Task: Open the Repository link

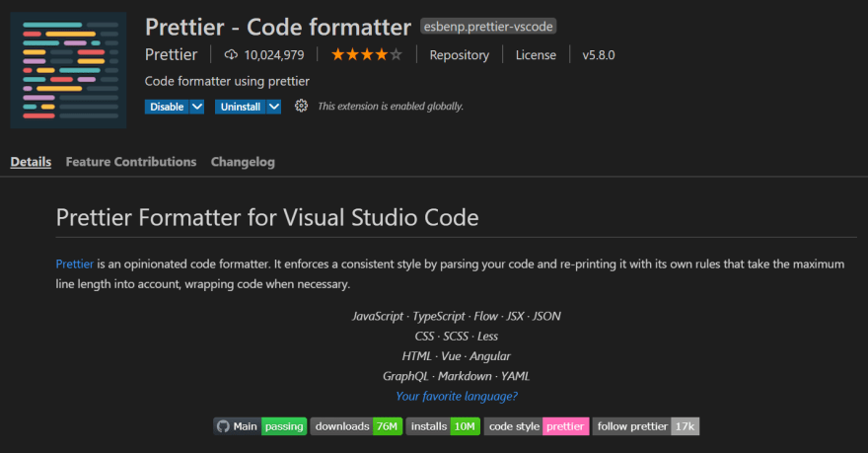Action: pyautogui.click(x=460, y=55)
